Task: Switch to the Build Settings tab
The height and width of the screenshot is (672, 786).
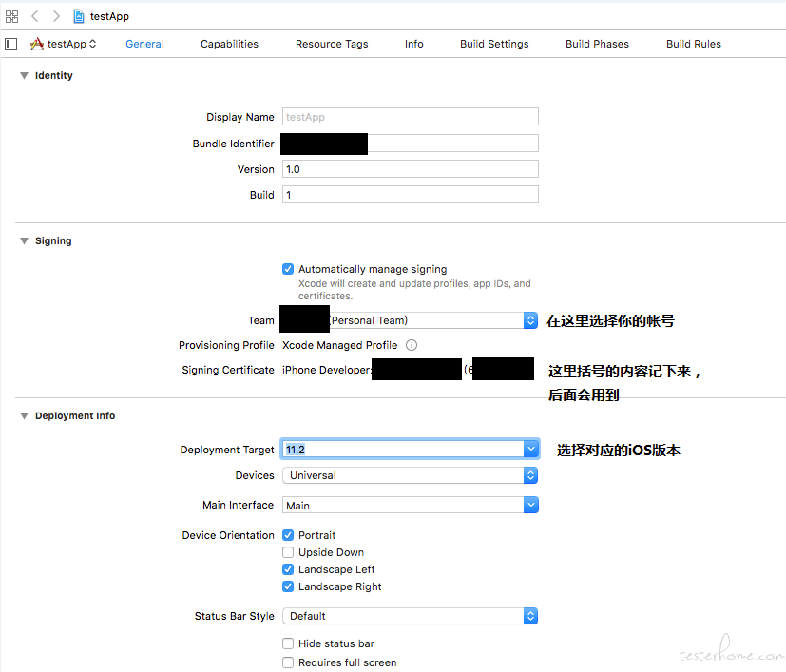Action: (x=494, y=44)
